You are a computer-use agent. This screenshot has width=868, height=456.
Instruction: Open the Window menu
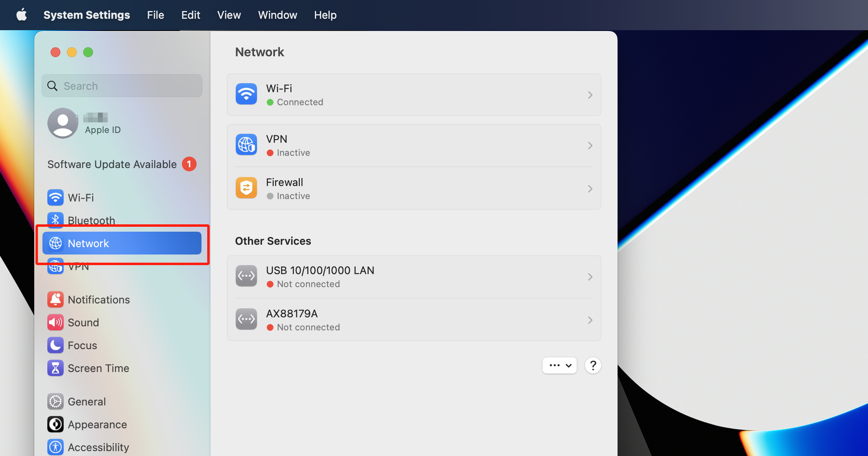click(278, 15)
